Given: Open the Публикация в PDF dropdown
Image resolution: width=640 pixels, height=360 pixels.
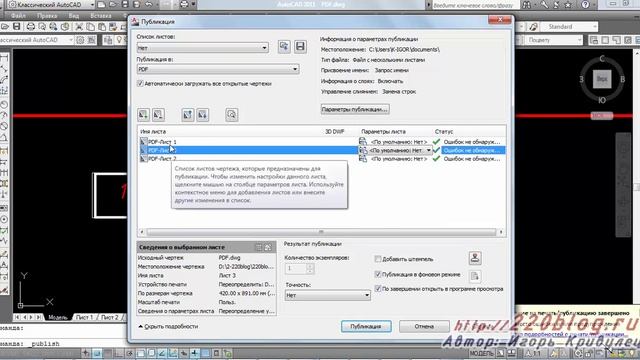Looking at the screenshot, I should [218, 69].
